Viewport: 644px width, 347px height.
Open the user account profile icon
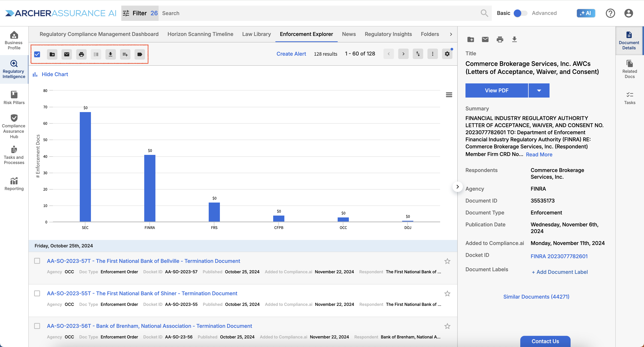629,13
